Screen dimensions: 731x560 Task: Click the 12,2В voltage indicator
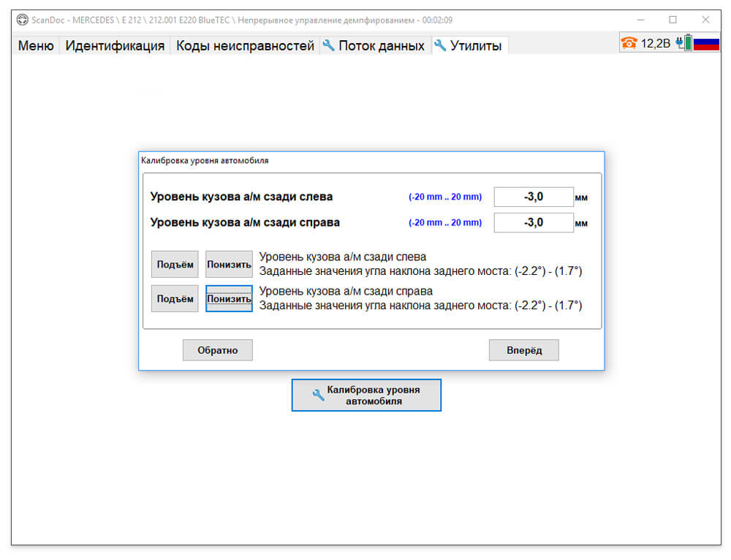[x=656, y=43]
